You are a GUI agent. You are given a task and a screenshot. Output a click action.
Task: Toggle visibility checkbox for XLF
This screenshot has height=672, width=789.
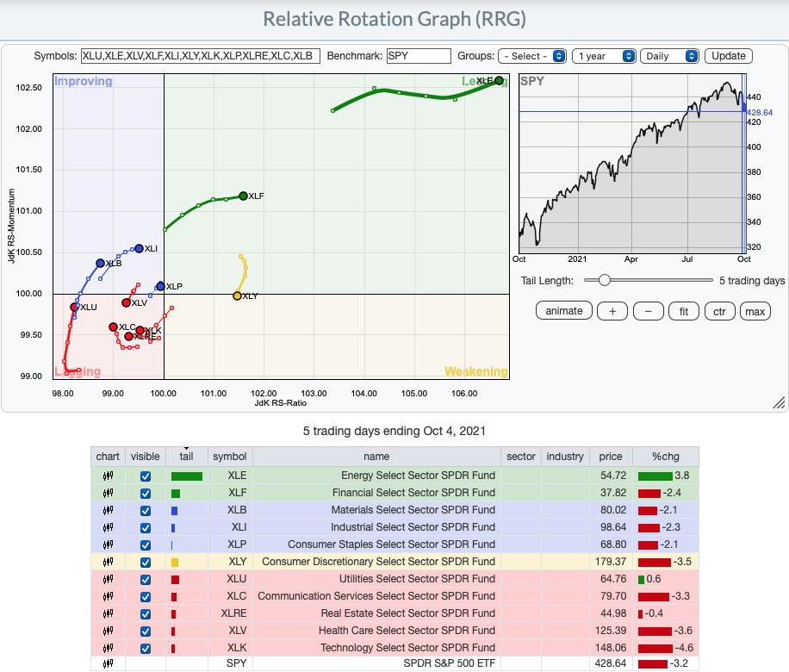pyautogui.click(x=146, y=494)
